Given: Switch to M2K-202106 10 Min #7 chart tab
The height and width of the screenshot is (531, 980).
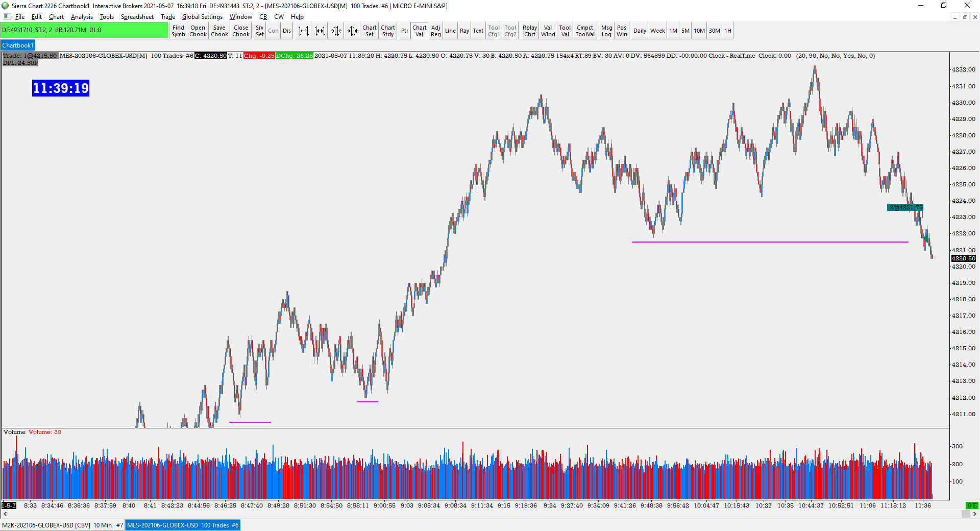Looking at the screenshot, I should pyautogui.click(x=63, y=525).
